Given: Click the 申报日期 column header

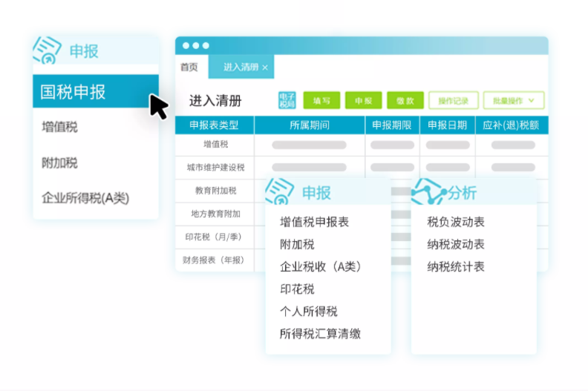Looking at the screenshot, I should pyautogui.click(x=448, y=125).
